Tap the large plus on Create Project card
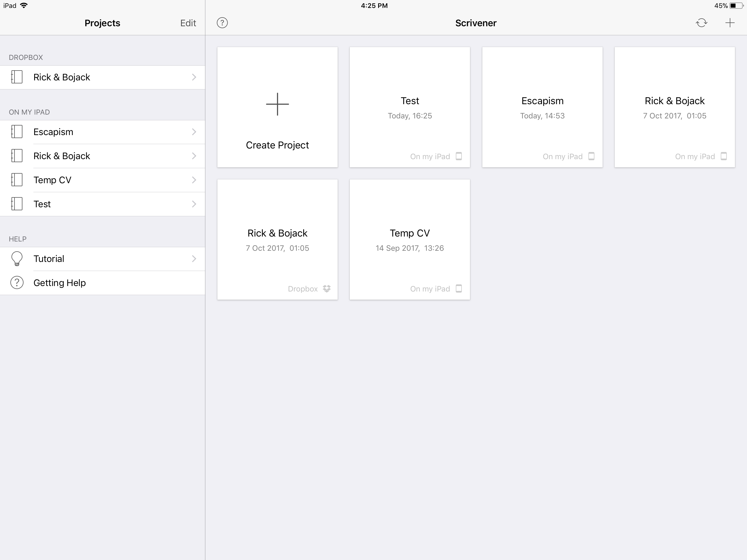 click(277, 104)
